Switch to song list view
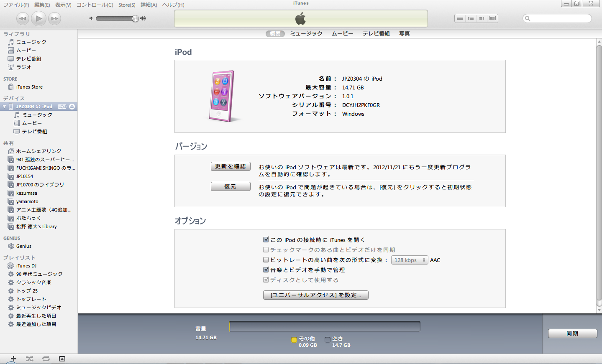Image resolution: width=602 pixels, height=364 pixels. coord(460,18)
